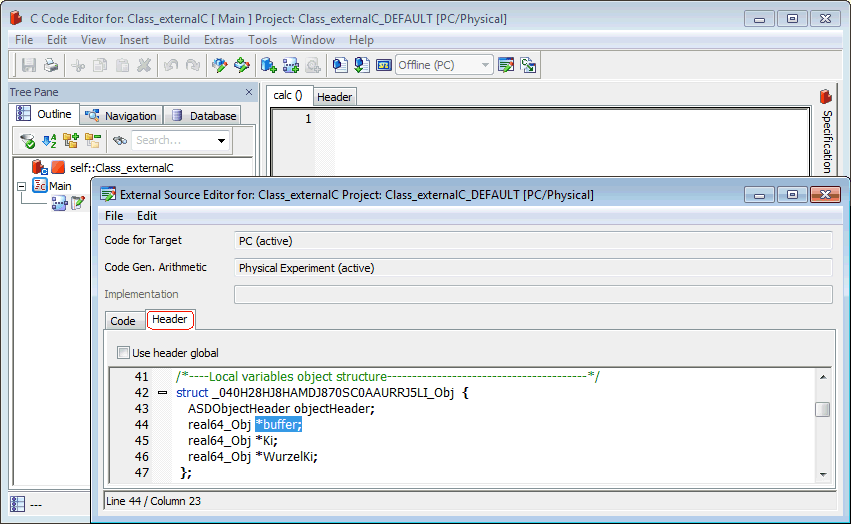Click the *WurzelKi; declaration on line 46
This screenshot has height=524, width=851.
tap(286, 457)
